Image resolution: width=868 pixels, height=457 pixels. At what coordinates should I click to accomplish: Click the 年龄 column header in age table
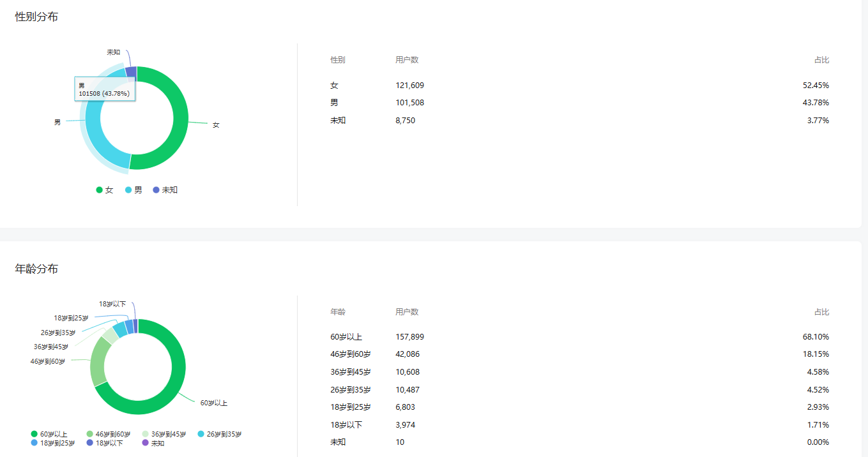point(338,312)
